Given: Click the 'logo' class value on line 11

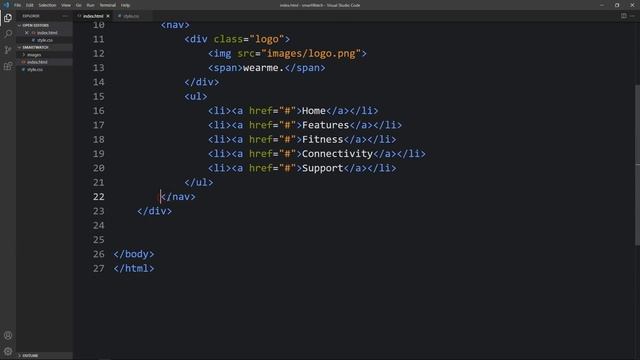Looking at the screenshot, I should pos(267,39).
